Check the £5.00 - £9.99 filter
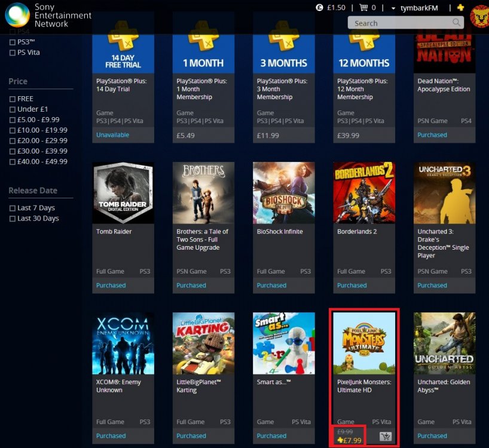The image size is (489, 448). pos(13,120)
